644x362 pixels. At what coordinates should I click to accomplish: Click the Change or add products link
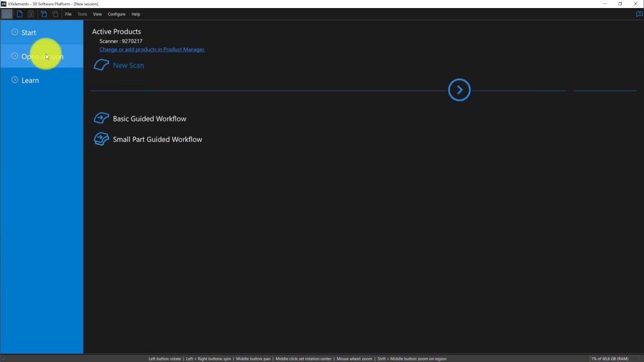coord(152,49)
